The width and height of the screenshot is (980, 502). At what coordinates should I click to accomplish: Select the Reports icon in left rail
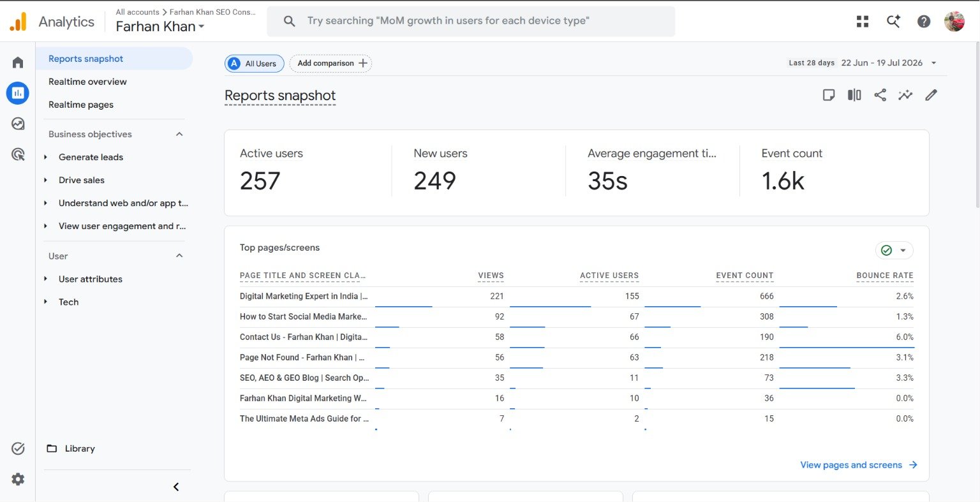pos(18,93)
